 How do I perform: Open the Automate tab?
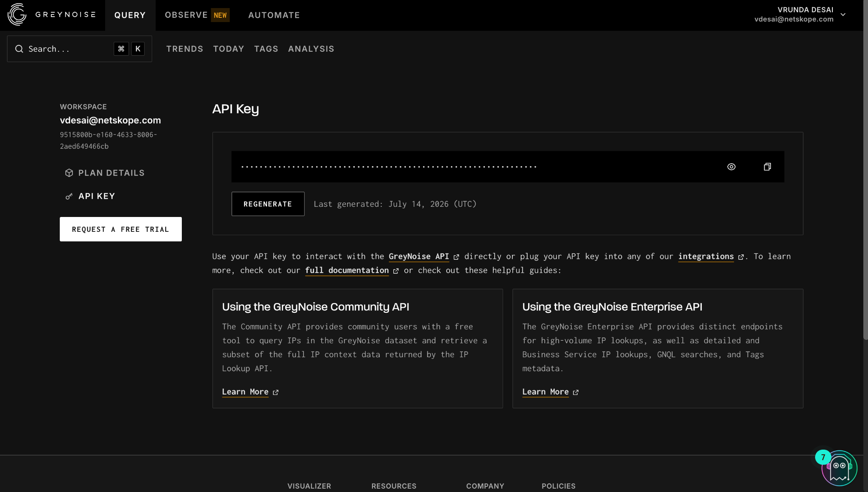274,15
